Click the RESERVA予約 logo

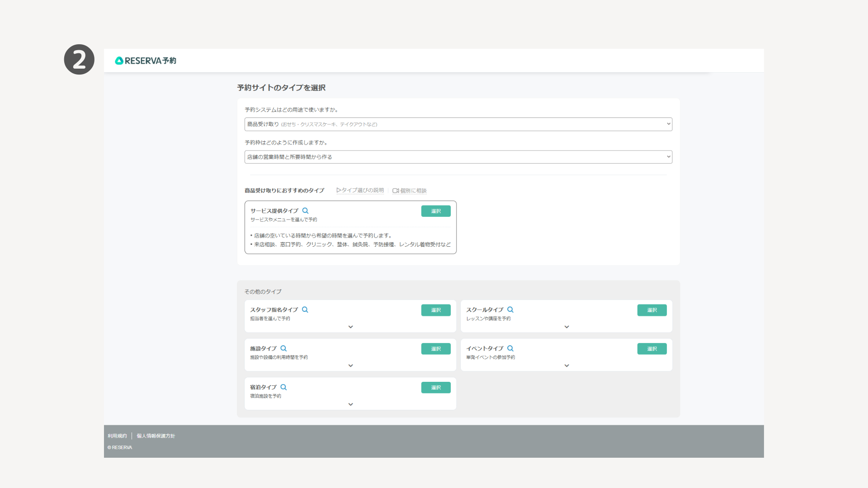(x=146, y=61)
